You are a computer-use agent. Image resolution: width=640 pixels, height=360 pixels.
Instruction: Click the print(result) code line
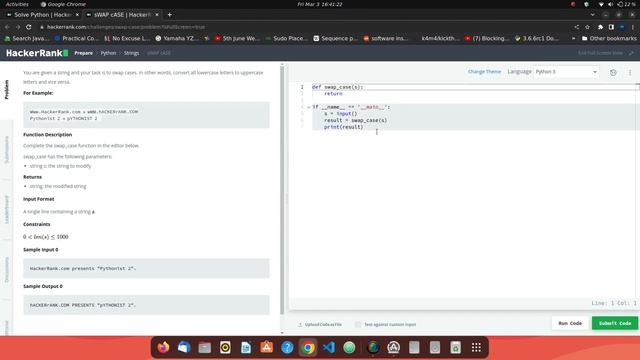pos(343,127)
